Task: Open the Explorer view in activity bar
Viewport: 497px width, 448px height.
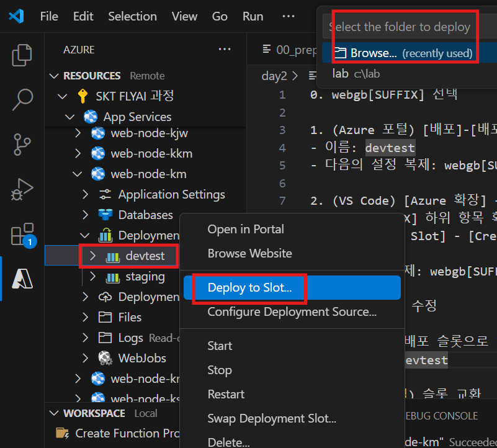Action: 22,55
